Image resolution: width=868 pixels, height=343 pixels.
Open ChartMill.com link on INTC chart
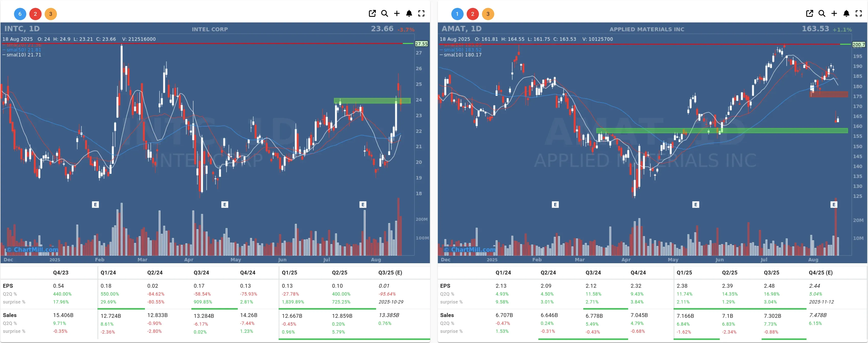(32, 249)
